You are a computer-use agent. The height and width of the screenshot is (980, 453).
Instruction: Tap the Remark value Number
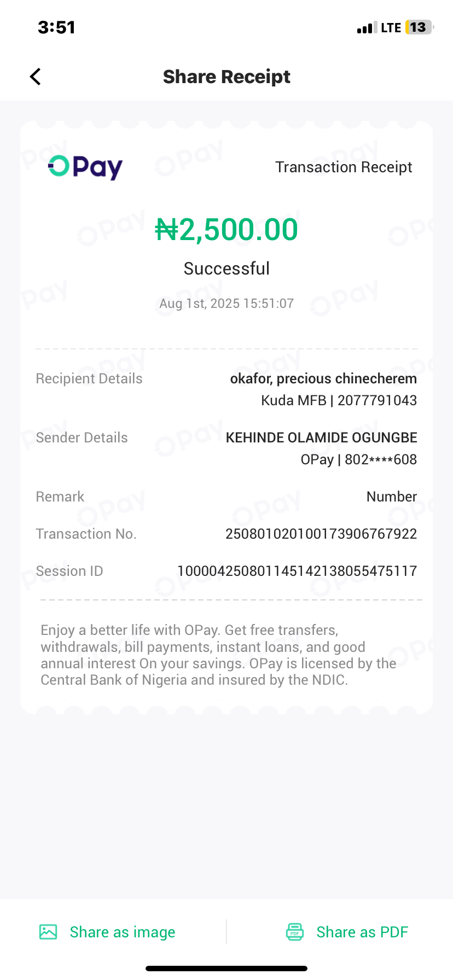(x=391, y=497)
